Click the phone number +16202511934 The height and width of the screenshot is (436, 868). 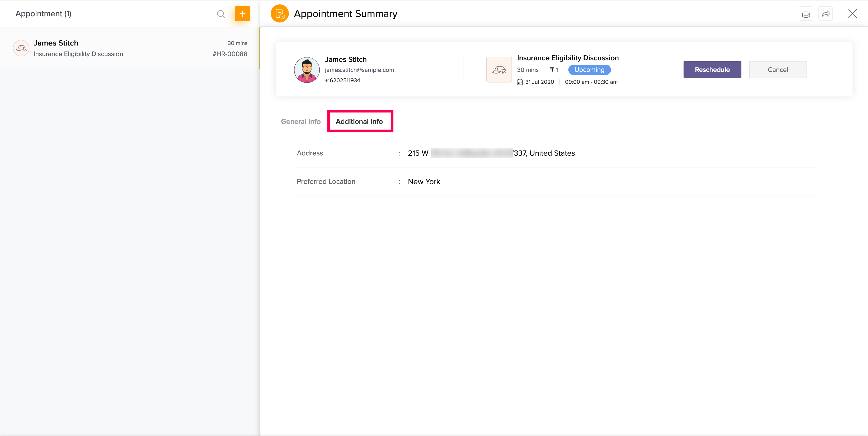(x=342, y=80)
